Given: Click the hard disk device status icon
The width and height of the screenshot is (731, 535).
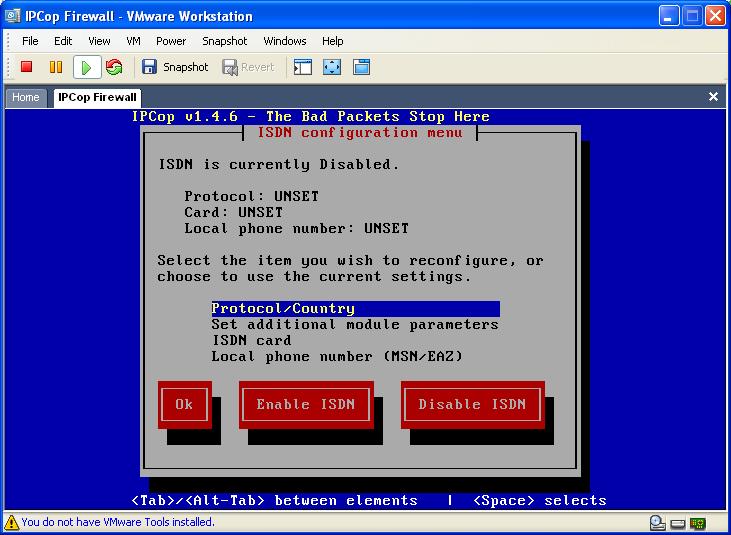Looking at the screenshot, I should click(x=678, y=524).
